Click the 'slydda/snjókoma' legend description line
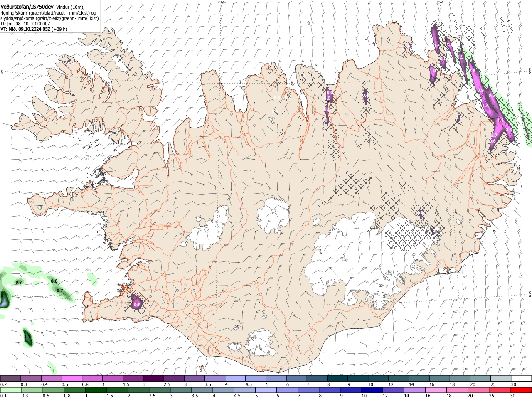Viewport: 532px width, 399px height. pyautogui.click(x=49, y=18)
